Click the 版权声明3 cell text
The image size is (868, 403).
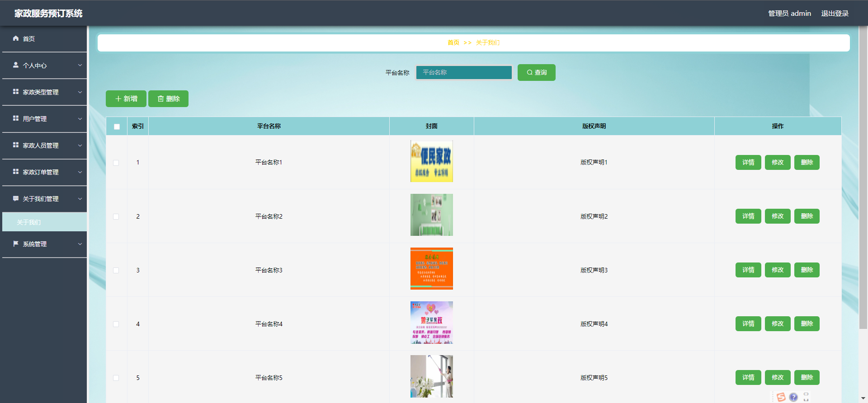(594, 270)
